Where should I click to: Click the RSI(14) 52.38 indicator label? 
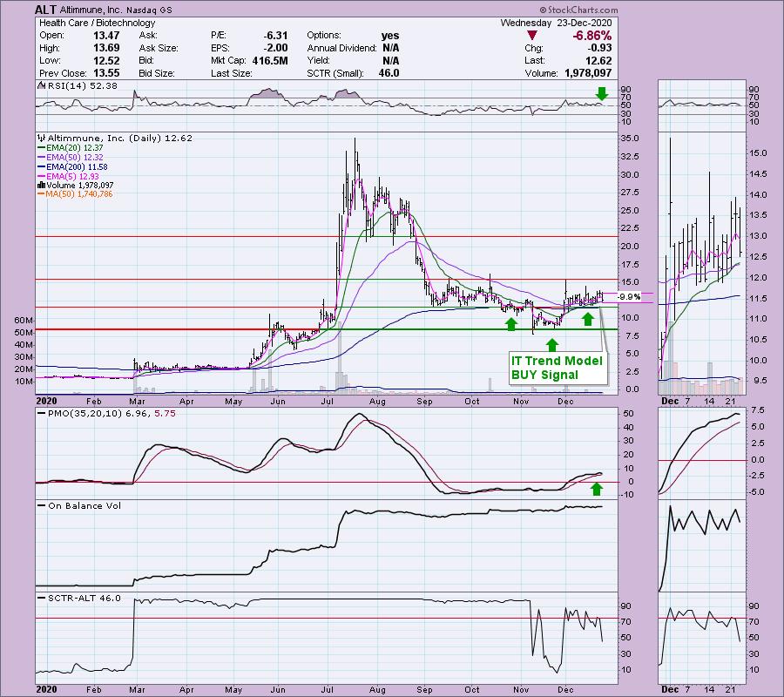click(x=82, y=85)
